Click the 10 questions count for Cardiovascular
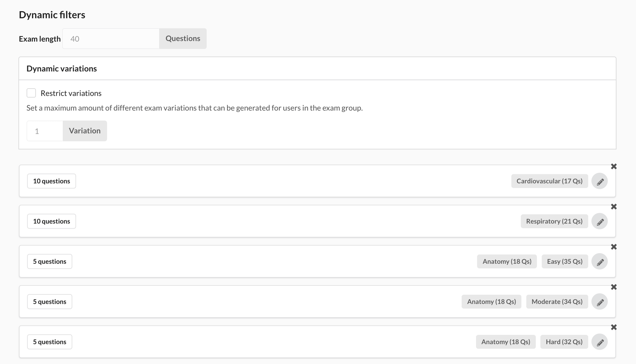 point(51,181)
